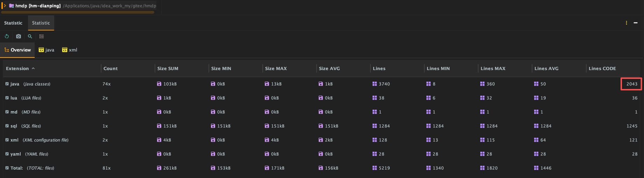The height and width of the screenshot is (178, 644).
Task: Expand the hmdp project tree node
Action: pyautogui.click(x=5, y=6)
